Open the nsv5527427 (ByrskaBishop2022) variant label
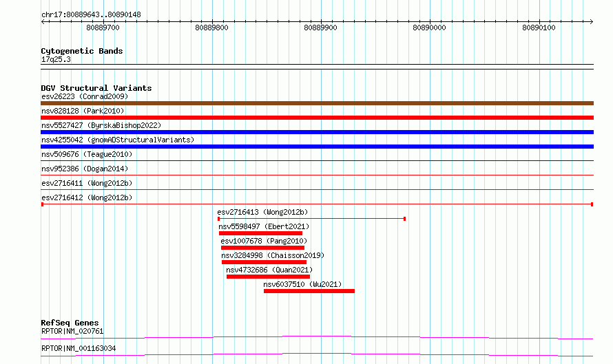 pyautogui.click(x=101, y=125)
